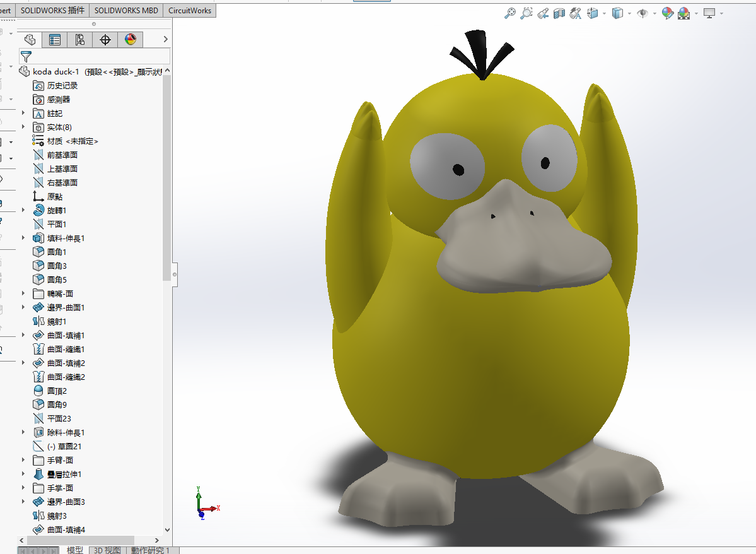Screen dimensions: 756x554
Task: Switch to the SOLIDWORKS MBD tab
Action: [x=126, y=11]
